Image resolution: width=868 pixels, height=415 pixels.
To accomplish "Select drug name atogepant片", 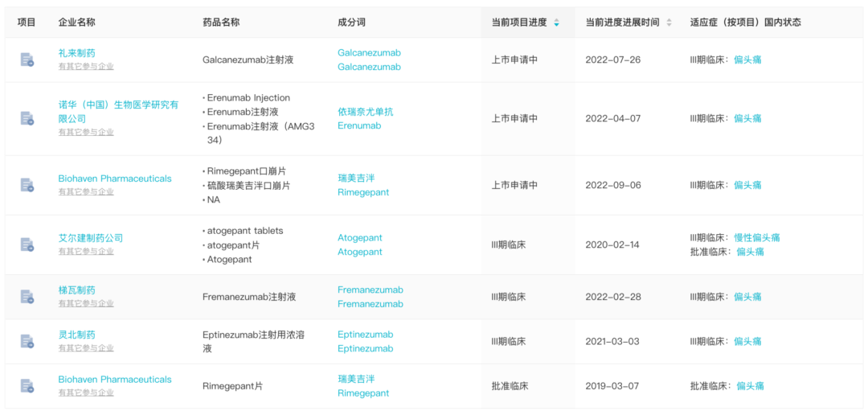I will 234,245.
